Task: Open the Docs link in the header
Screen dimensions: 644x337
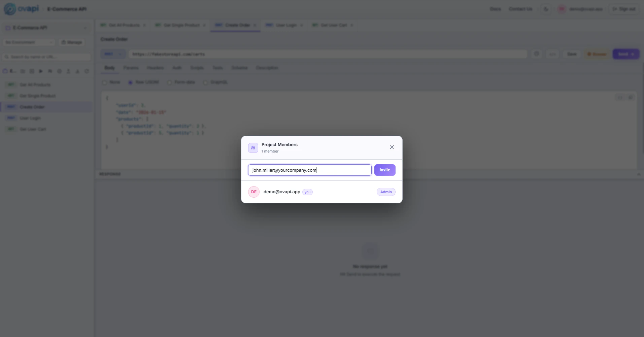Action: 495,9
